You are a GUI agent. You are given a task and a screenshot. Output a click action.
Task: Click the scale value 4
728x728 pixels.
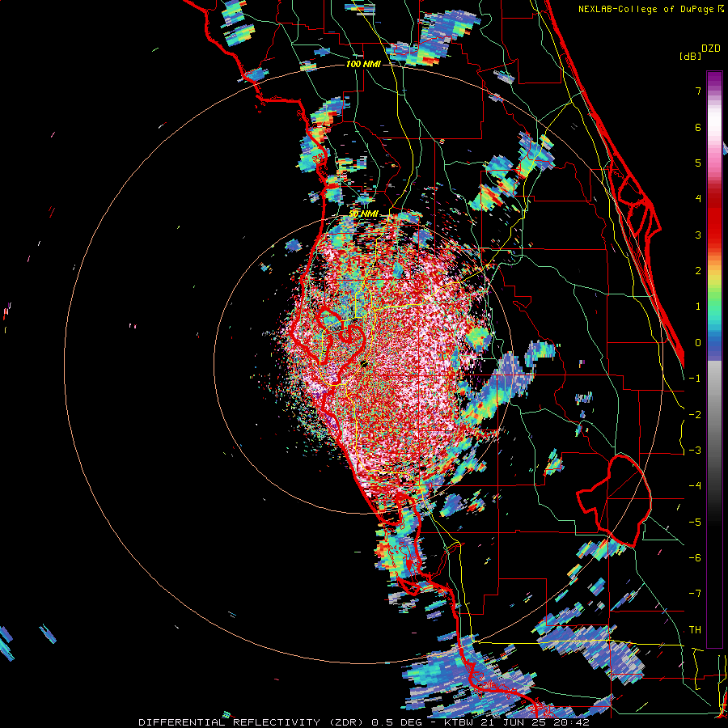(698, 199)
